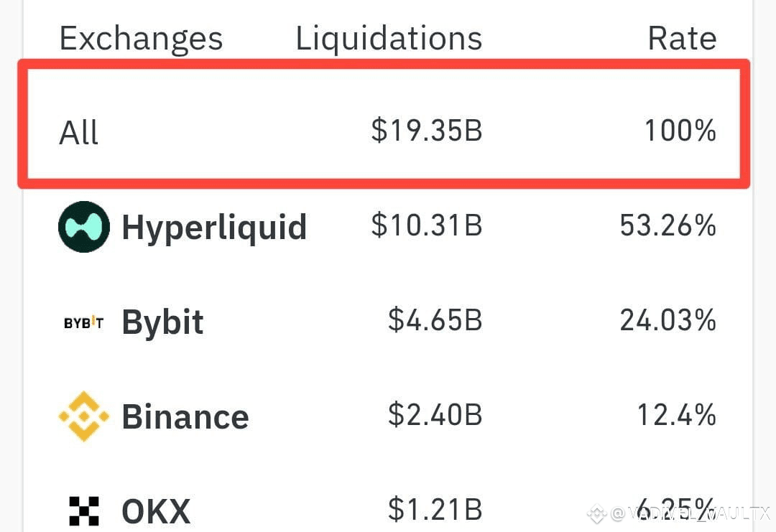
Task: Click the Binance 12.4% rate
Action: pyautogui.click(x=677, y=414)
